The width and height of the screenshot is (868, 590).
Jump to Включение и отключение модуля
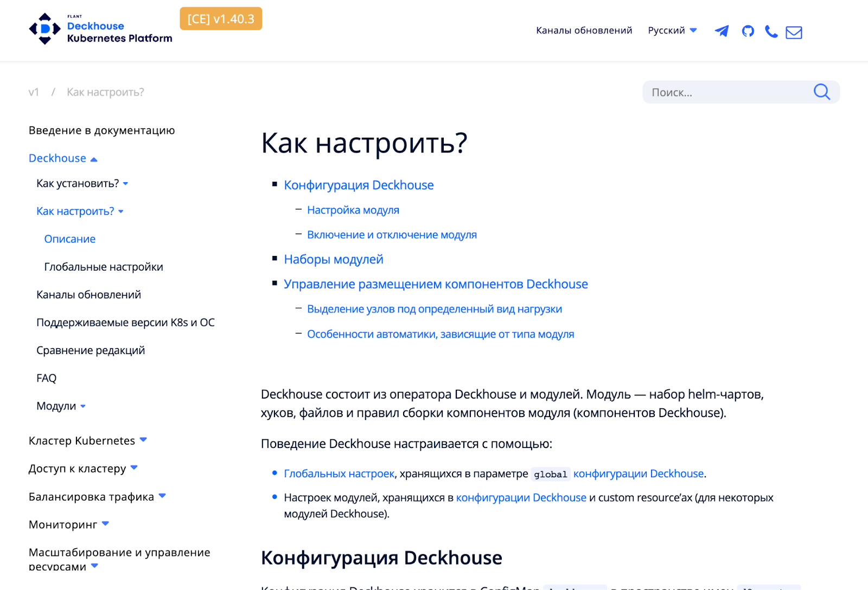pos(392,235)
